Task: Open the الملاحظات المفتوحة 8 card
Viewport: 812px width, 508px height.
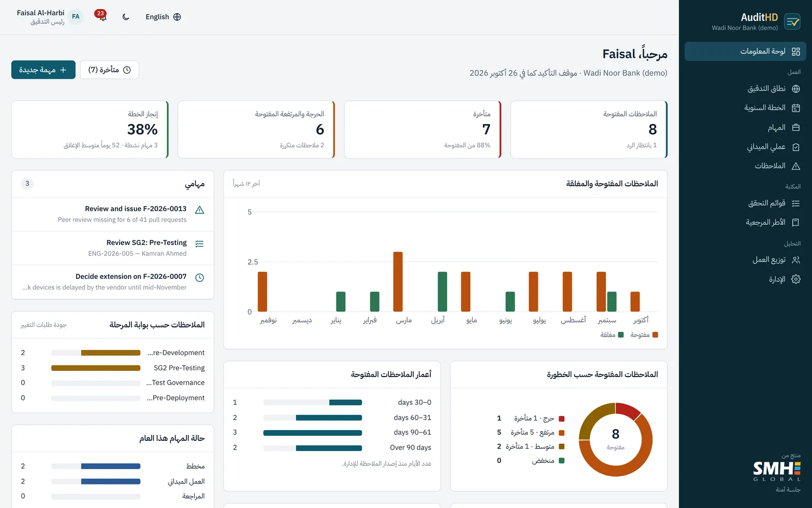Action: tap(589, 130)
